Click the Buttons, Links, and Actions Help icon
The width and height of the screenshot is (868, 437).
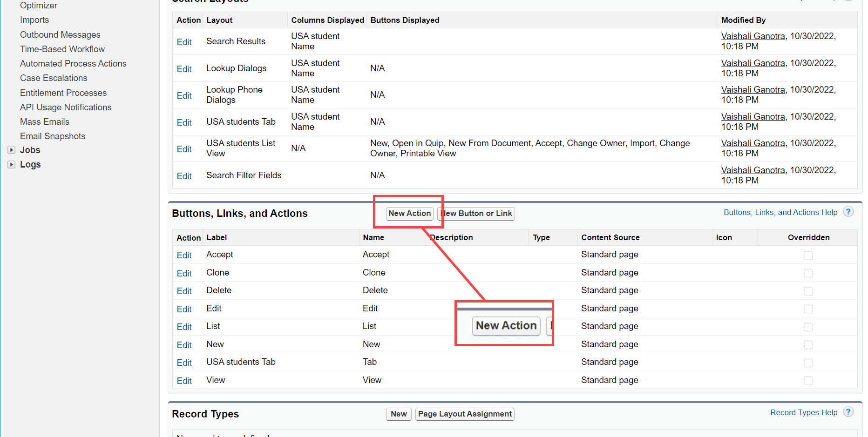[x=848, y=212]
